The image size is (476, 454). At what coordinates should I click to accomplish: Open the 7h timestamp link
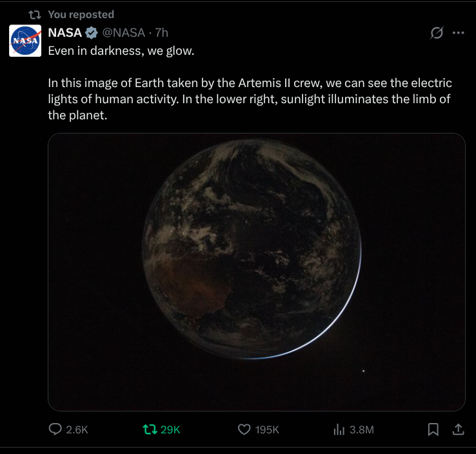click(162, 33)
